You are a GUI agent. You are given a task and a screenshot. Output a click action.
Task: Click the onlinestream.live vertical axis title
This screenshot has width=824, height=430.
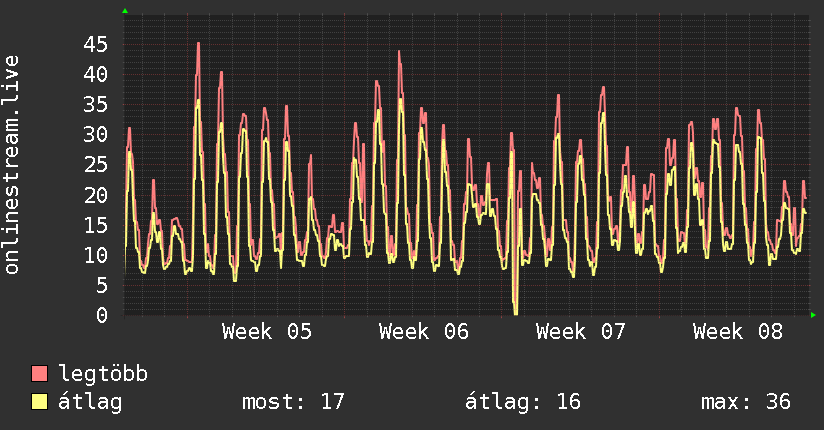(x=11, y=165)
